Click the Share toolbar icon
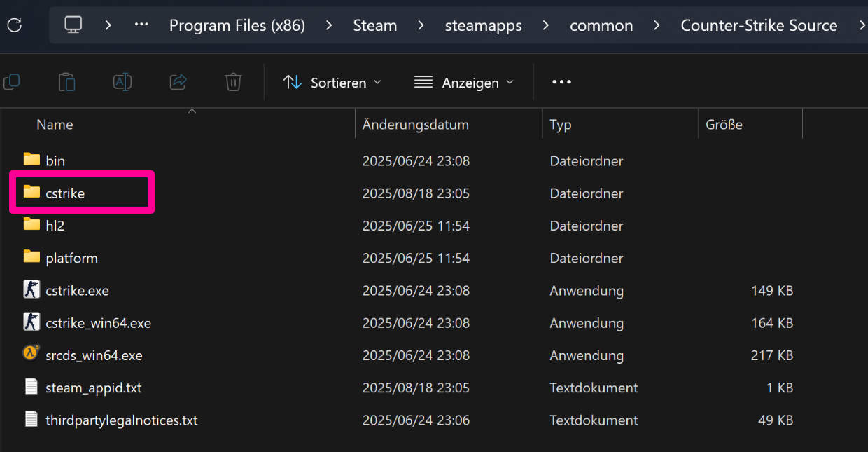This screenshot has height=452, width=868. click(x=178, y=82)
